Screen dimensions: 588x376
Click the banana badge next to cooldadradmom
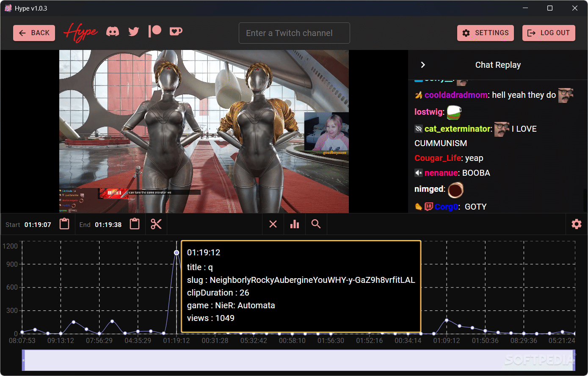419,95
